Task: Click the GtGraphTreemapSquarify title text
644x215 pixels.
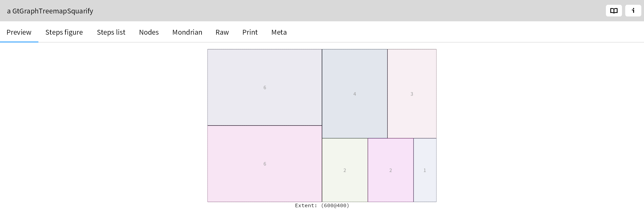Action: pyautogui.click(x=50, y=11)
